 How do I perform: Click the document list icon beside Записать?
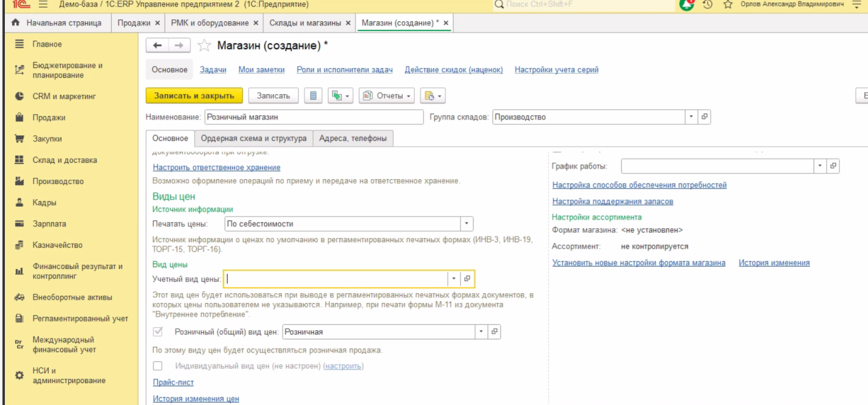coord(313,96)
